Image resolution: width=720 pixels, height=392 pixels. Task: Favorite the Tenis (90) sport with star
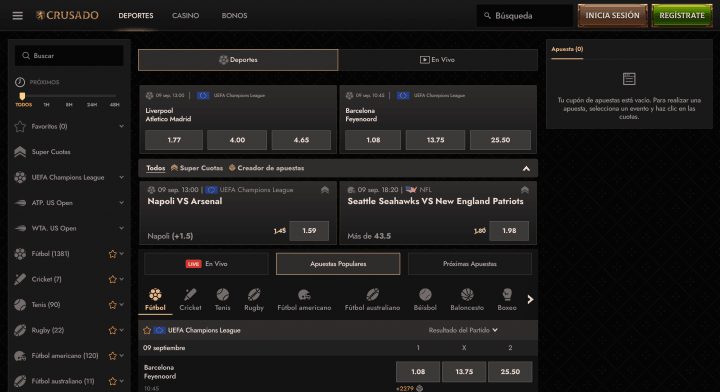click(112, 305)
